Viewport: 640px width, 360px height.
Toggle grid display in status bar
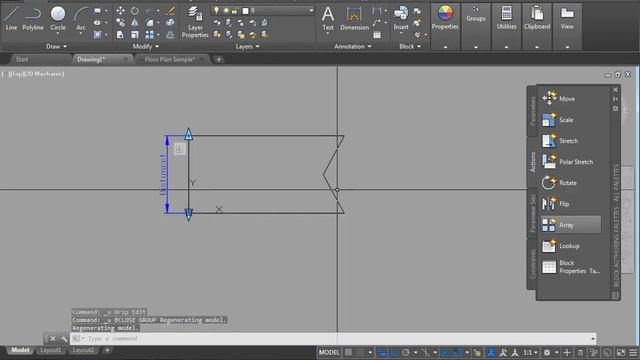pos(348,352)
